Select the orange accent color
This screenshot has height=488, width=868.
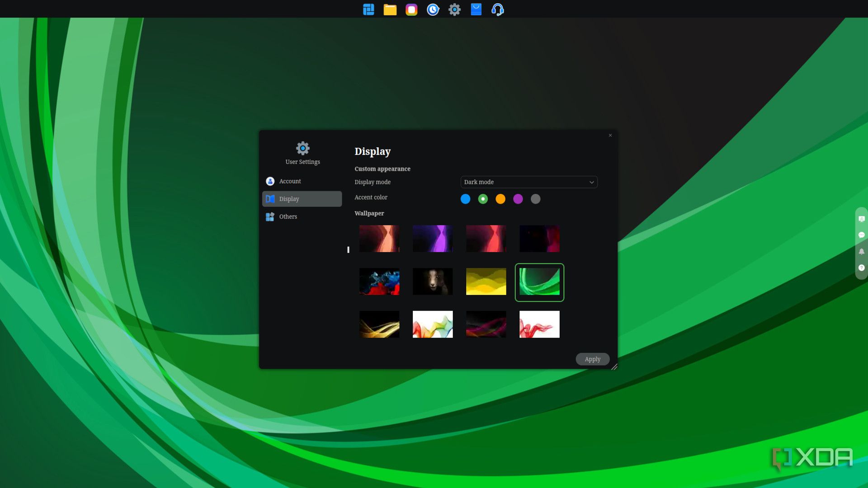pos(500,199)
